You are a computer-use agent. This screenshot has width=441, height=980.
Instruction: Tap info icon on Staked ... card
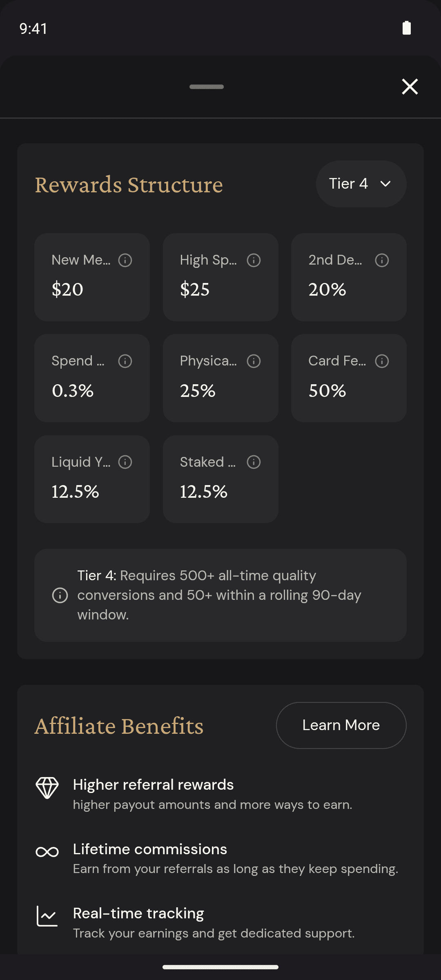[254, 462]
